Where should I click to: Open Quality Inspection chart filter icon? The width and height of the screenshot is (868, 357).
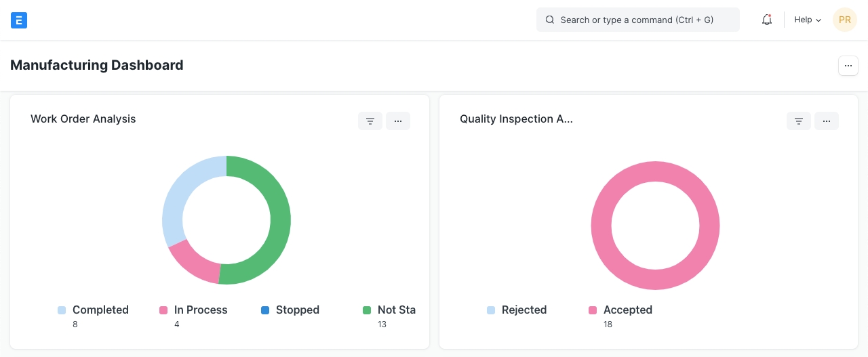click(x=799, y=121)
